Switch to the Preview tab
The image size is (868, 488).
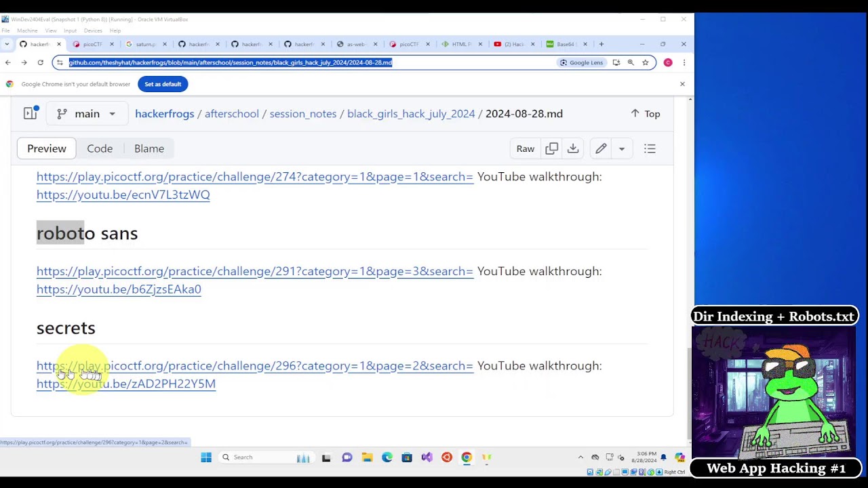coord(47,148)
